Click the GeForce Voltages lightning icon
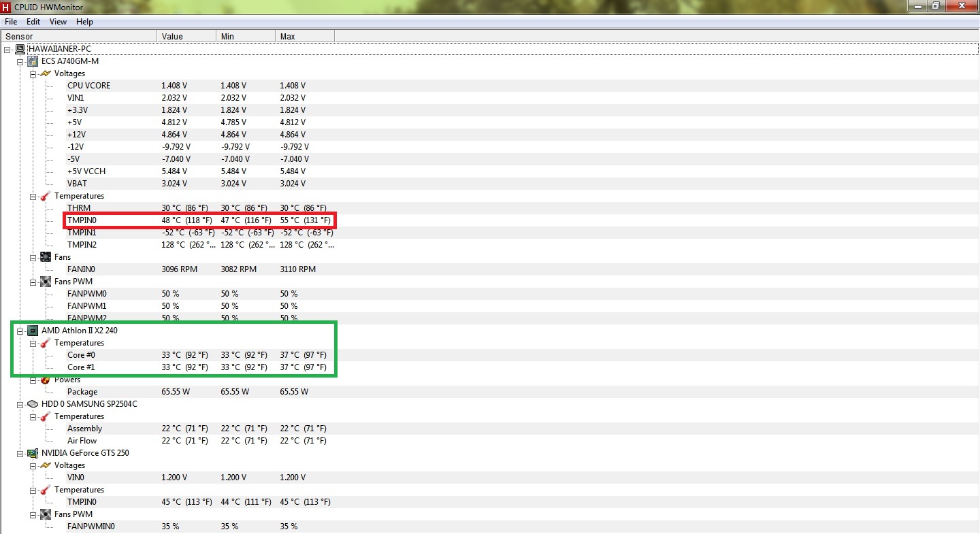980x534 pixels. (46, 465)
